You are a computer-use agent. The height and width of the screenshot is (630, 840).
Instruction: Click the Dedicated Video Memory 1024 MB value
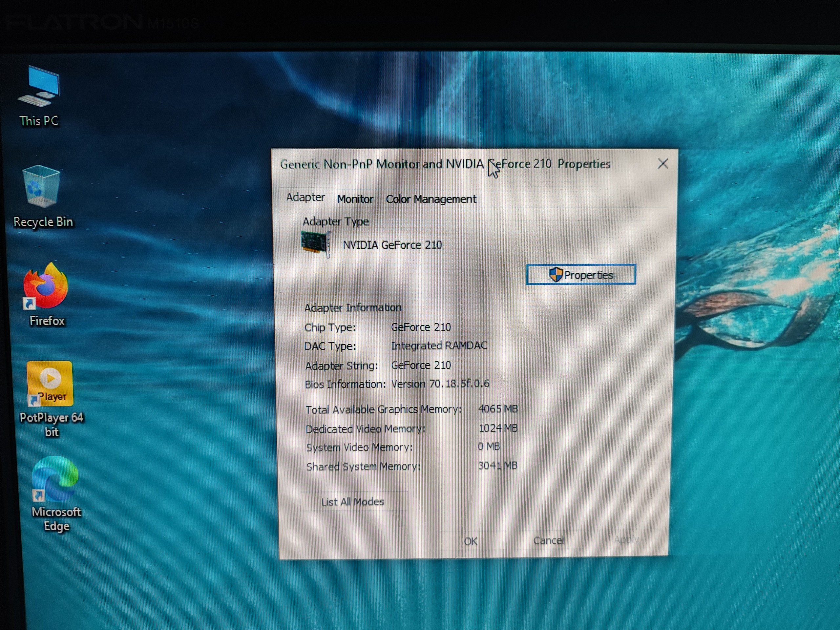coord(498,428)
